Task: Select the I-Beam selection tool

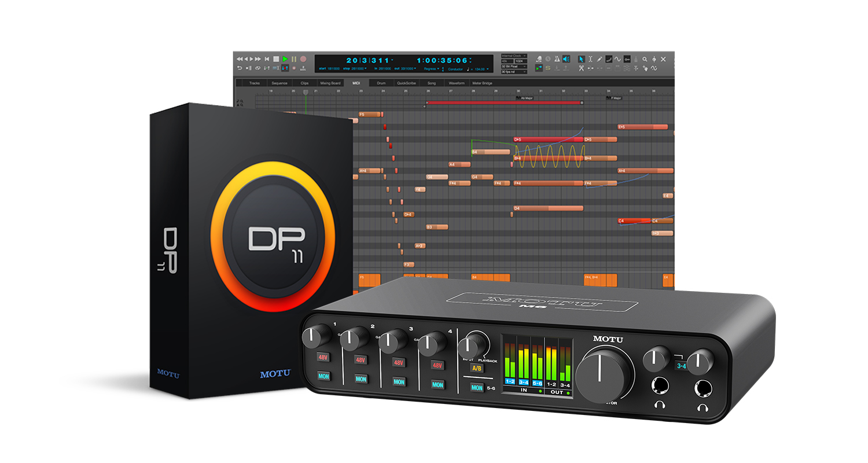Action: coord(590,59)
